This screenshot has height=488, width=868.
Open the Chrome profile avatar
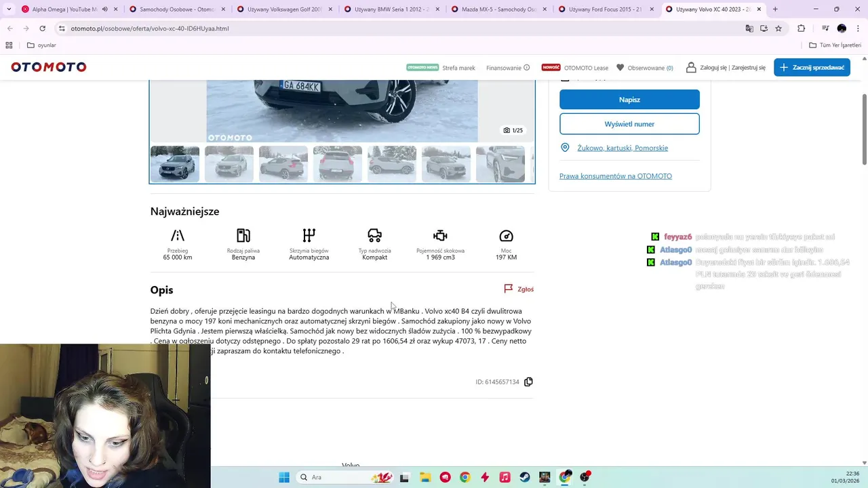(842, 28)
